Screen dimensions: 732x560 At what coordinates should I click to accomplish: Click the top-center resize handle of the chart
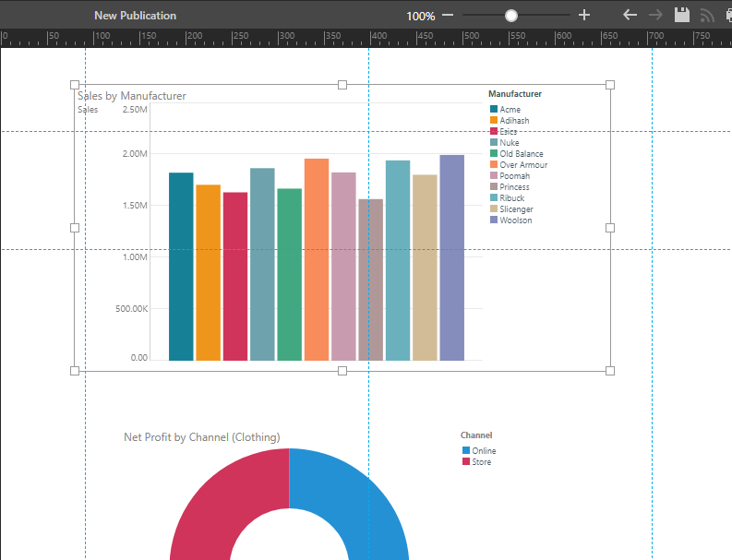pyautogui.click(x=342, y=85)
